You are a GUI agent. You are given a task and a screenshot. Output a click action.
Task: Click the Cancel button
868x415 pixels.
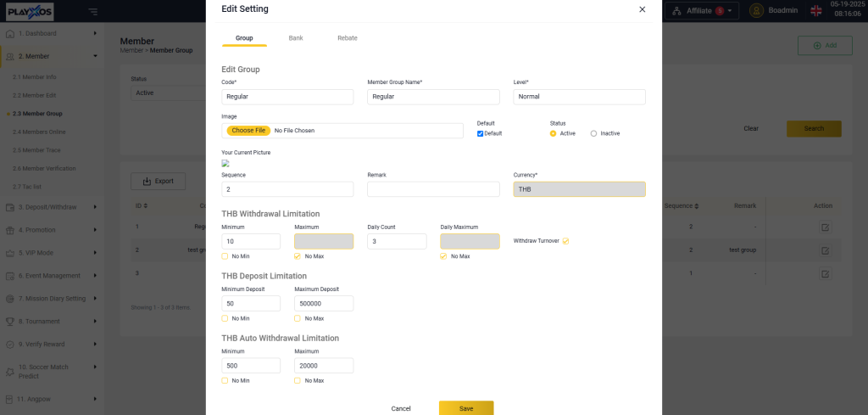pos(401,408)
